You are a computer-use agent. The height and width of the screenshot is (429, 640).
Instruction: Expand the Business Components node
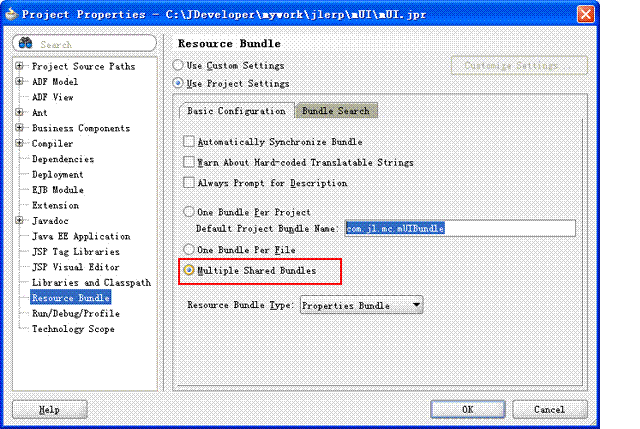pos(19,127)
